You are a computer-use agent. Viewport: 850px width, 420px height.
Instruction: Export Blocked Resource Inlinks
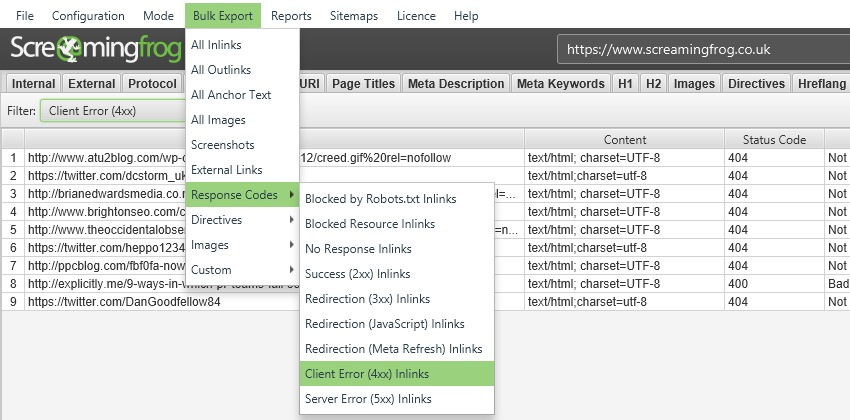click(397, 224)
